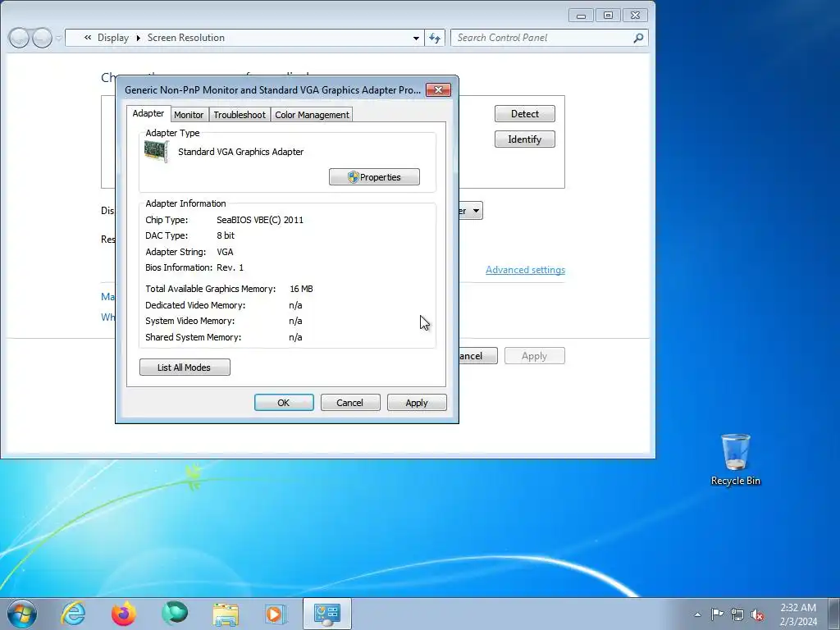Select the Adapter tab

tap(148, 113)
